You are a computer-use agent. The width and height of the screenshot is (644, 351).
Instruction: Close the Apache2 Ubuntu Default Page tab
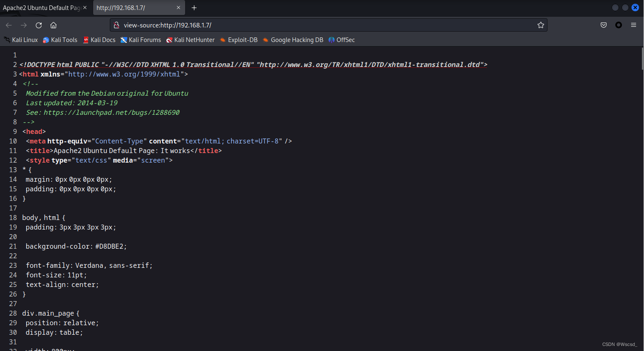tap(85, 7)
